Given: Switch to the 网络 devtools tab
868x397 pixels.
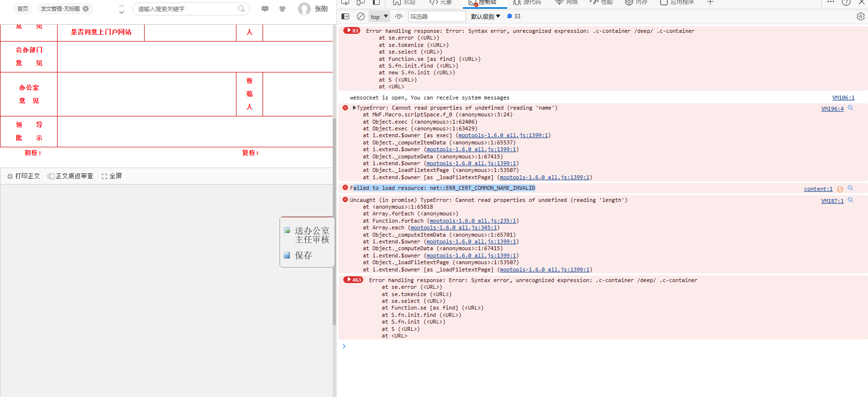Looking at the screenshot, I should click(567, 2).
